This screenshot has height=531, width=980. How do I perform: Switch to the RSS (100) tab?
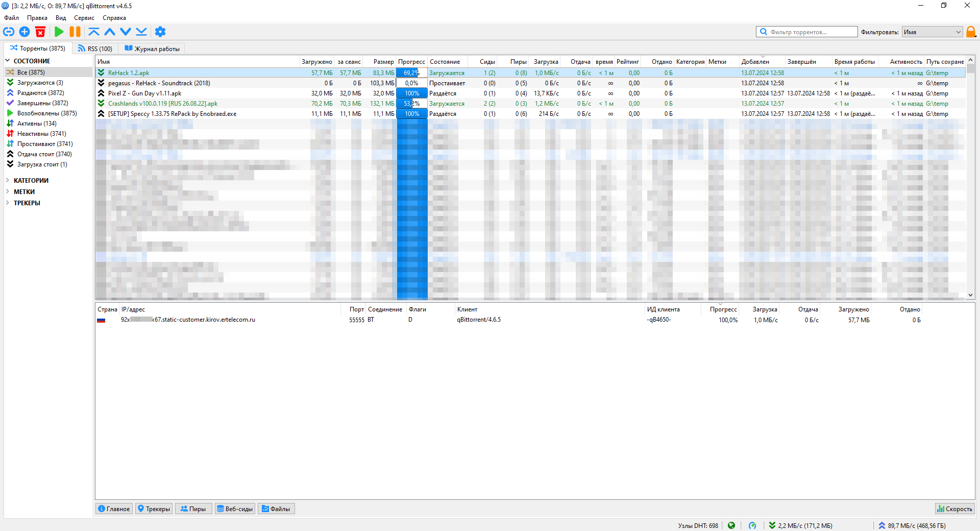[95, 49]
